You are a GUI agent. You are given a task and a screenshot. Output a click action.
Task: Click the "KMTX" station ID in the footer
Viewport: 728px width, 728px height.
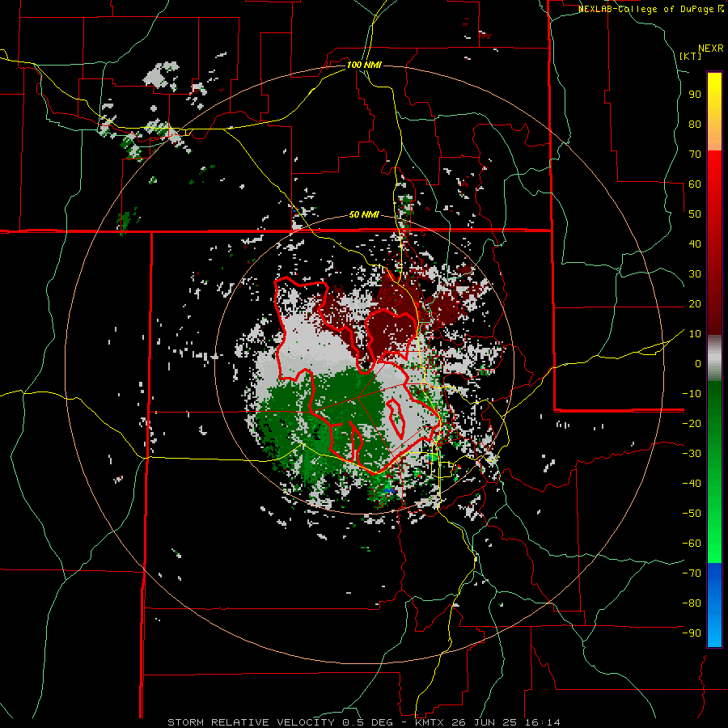(x=430, y=722)
